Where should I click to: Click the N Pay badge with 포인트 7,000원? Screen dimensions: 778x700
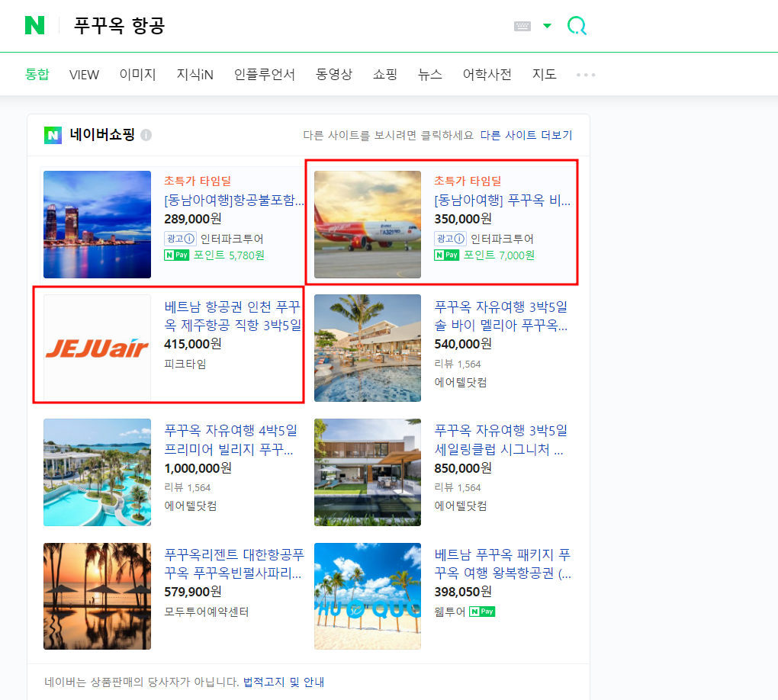446,255
